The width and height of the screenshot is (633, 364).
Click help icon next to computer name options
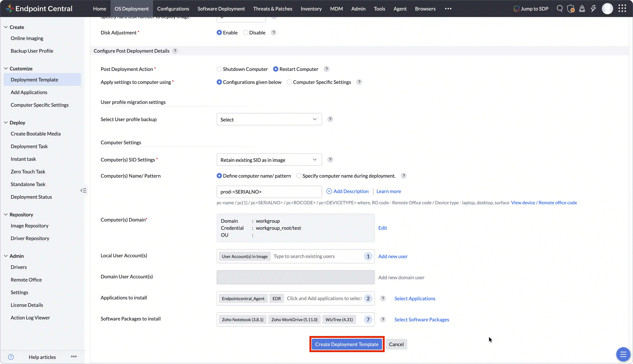pos(403,176)
